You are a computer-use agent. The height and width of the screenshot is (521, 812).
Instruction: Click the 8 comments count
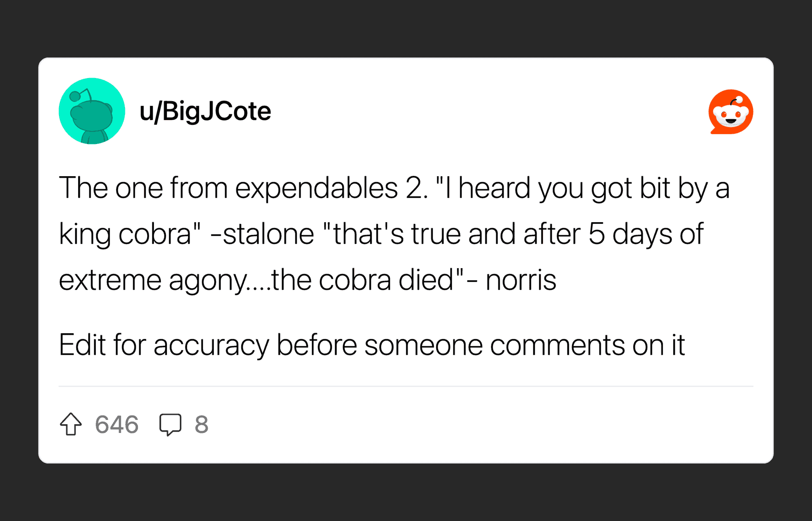pos(202,424)
